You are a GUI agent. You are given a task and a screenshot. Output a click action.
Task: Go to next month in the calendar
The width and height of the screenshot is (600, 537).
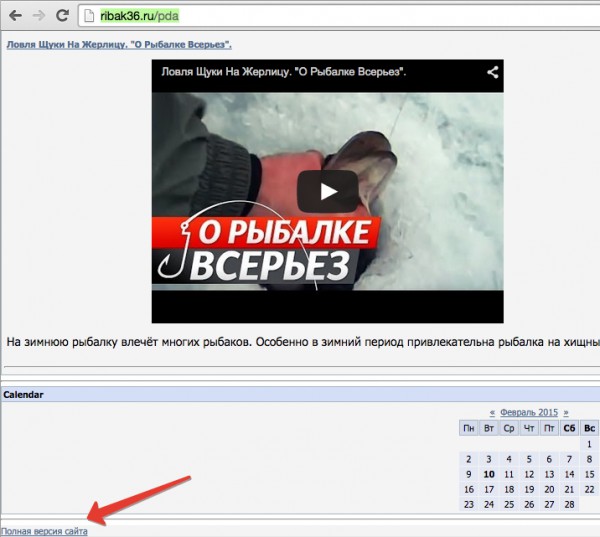point(566,413)
